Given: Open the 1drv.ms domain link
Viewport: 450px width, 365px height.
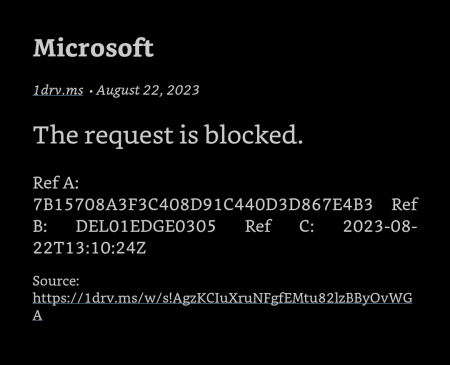Looking at the screenshot, I should click(58, 90).
